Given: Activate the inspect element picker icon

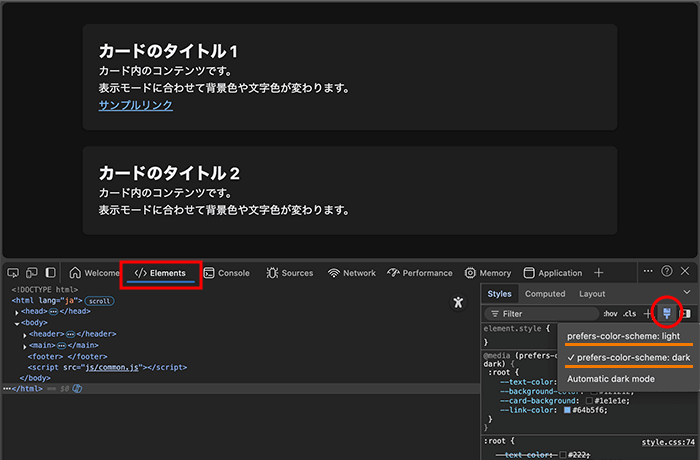Looking at the screenshot, I should pyautogui.click(x=13, y=273).
